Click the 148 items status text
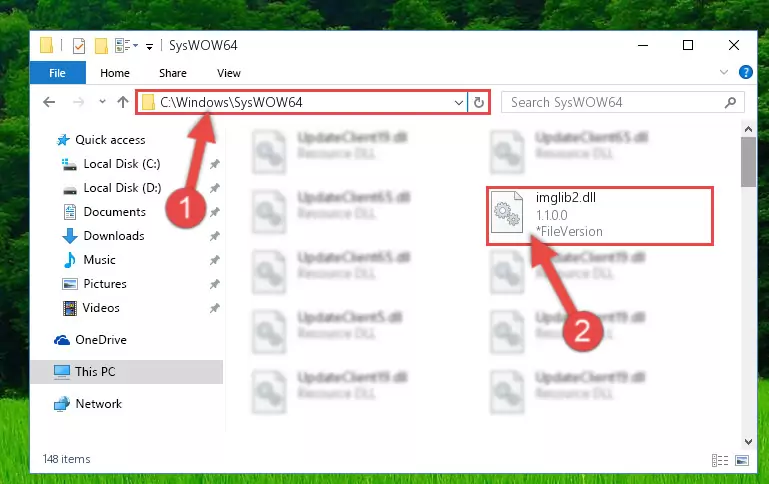This screenshot has width=769, height=484. (67, 459)
